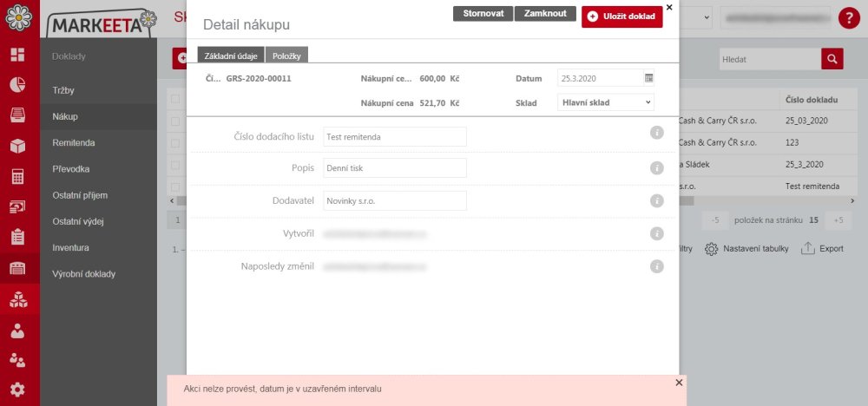
Task: Switch to the Položky tab
Action: (x=286, y=56)
